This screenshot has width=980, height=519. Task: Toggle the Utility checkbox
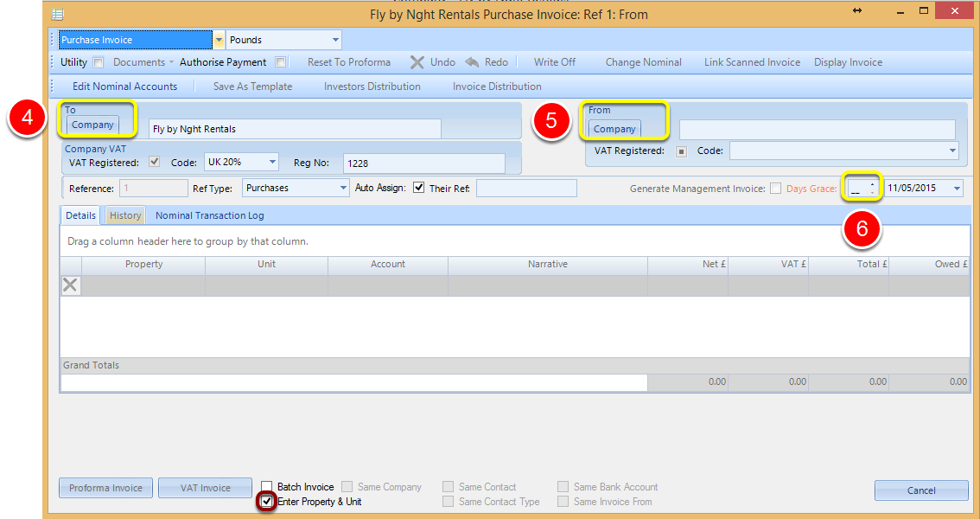pyautogui.click(x=99, y=62)
